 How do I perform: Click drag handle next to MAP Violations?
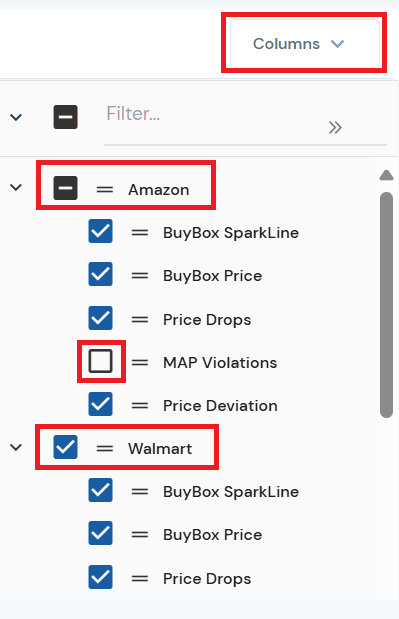[x=140, y=362]
